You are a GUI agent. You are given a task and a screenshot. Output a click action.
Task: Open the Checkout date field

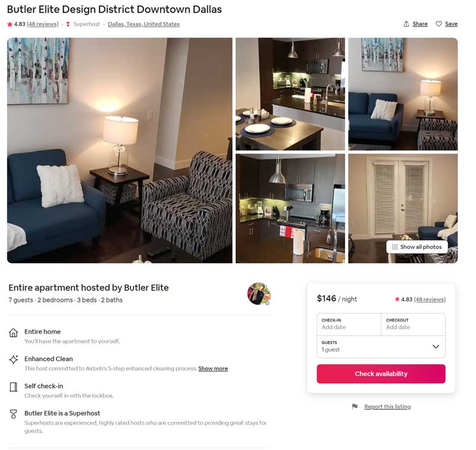[413, 324]
